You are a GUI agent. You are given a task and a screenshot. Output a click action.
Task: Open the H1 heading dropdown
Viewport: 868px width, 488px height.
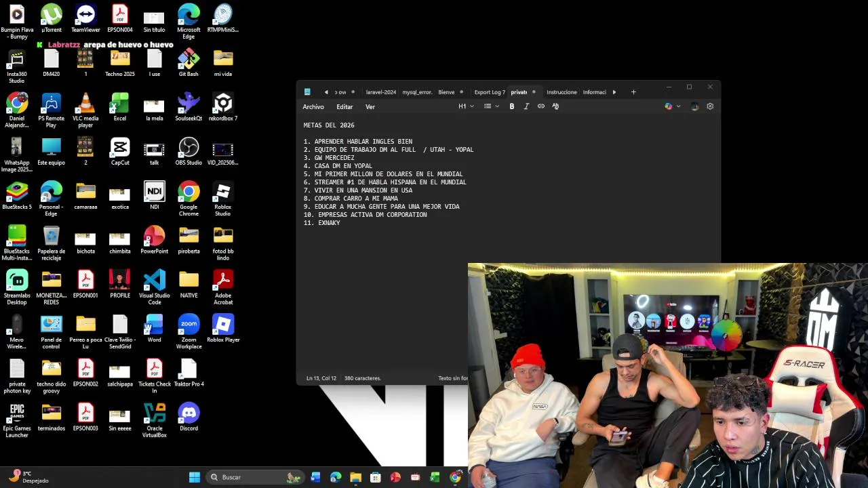[466, 106]
